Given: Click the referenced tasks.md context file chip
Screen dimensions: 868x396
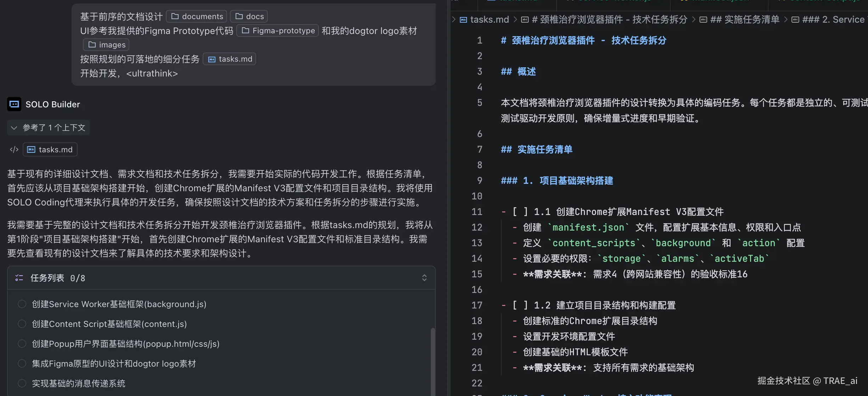Looking at the screenshot, I should coord(50,149).
